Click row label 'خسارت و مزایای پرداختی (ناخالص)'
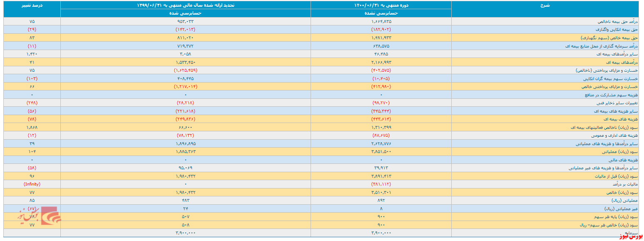This screenshot has width=644, height=241. click(x=607, y=70)
